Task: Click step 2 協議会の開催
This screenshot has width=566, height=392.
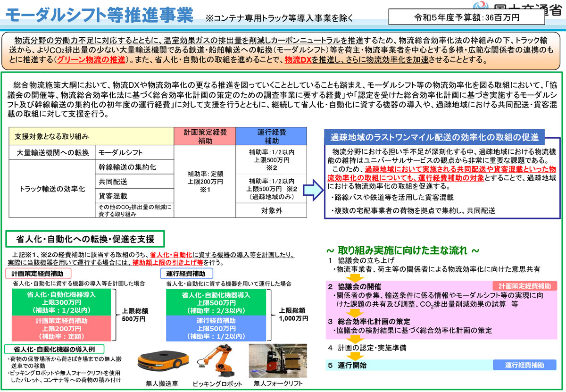Action: point(354,286)
